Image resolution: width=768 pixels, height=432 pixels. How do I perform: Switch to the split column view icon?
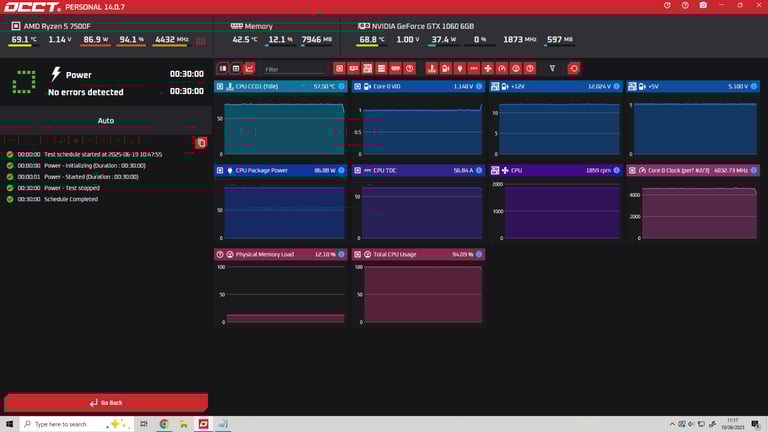click(x=223, y=69)
